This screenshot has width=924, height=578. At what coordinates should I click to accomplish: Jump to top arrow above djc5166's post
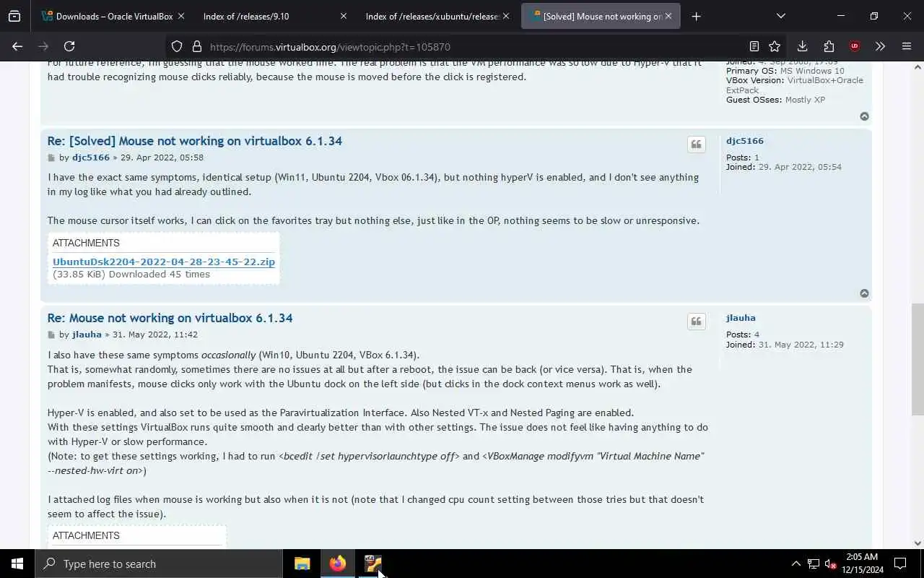tap(864, 116)
